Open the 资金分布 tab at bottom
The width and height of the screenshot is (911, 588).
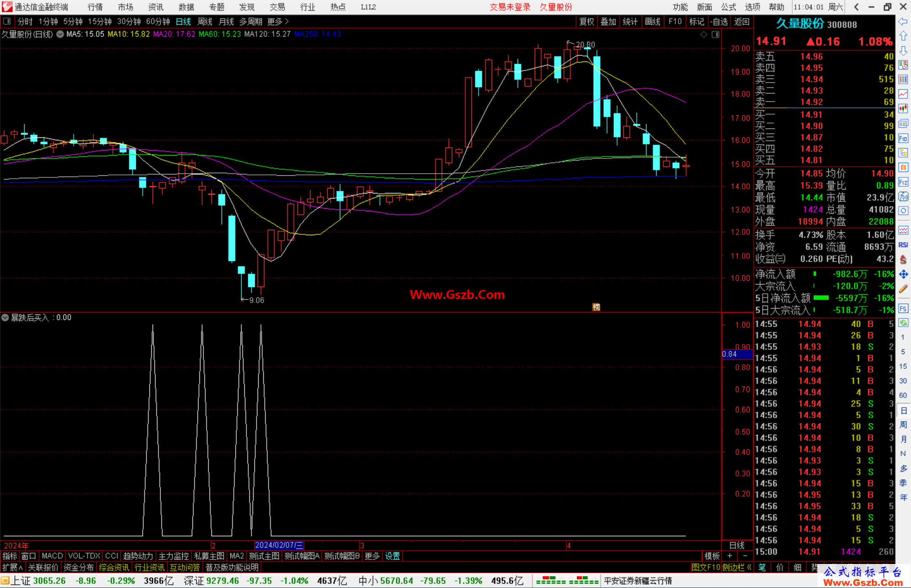78,567
